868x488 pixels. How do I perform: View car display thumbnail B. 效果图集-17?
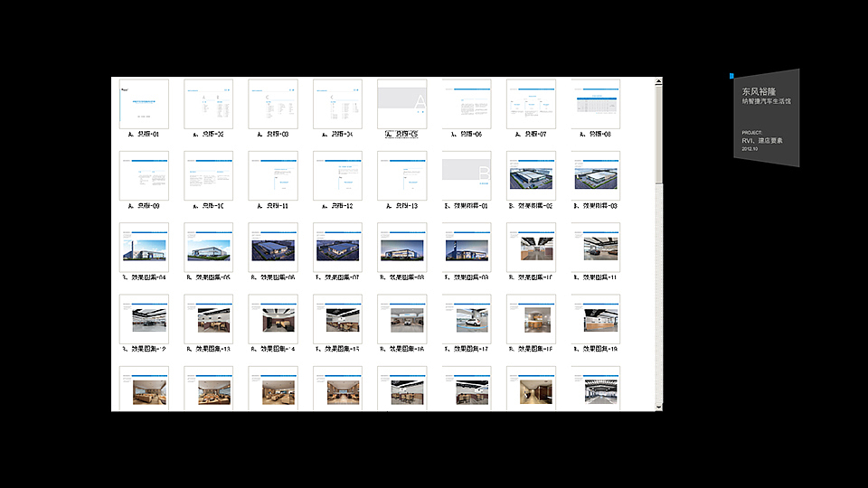pos(467,319)
